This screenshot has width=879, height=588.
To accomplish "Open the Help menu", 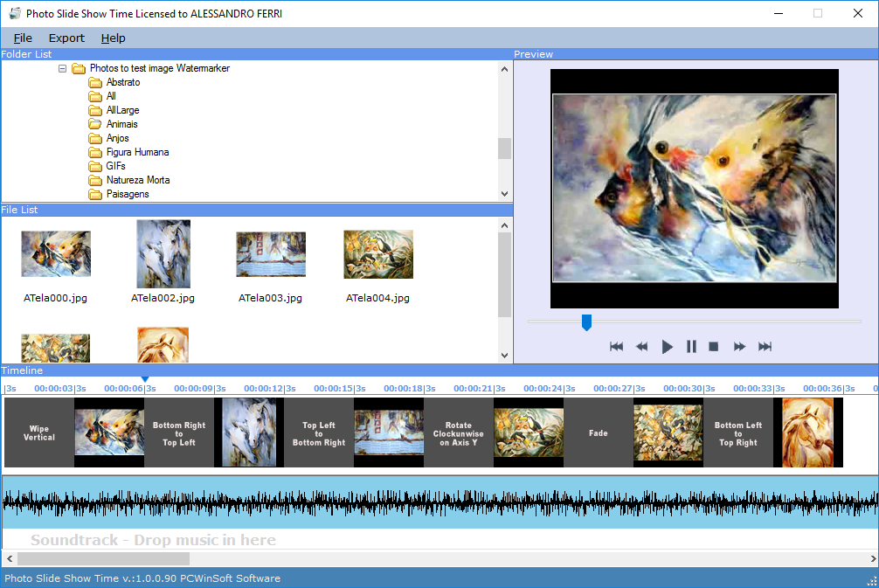I will click(113, 38).
